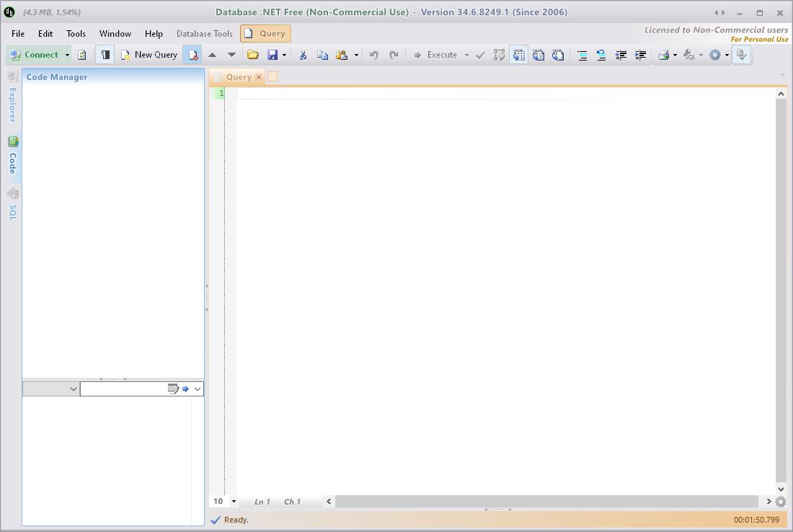Click the decrease indent icon
This screenshot has height=532, width=793.
tap(621, 55)
